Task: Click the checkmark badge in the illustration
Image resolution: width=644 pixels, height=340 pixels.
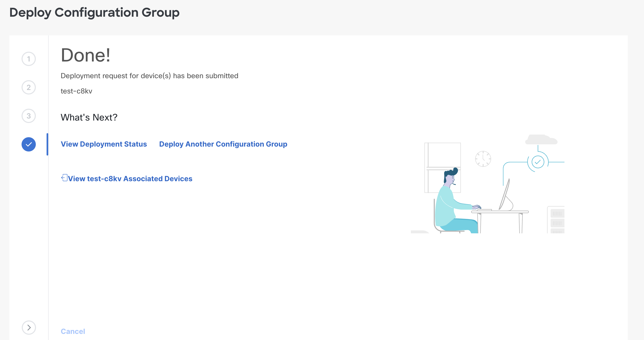Action: [x=538, y=162]
